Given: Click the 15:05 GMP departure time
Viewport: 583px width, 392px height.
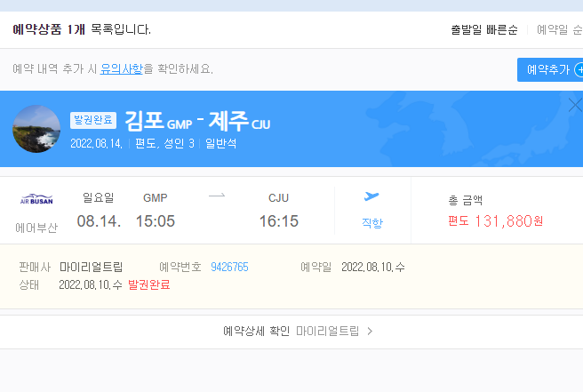Looking at the screenshot, I should [155, 220].
